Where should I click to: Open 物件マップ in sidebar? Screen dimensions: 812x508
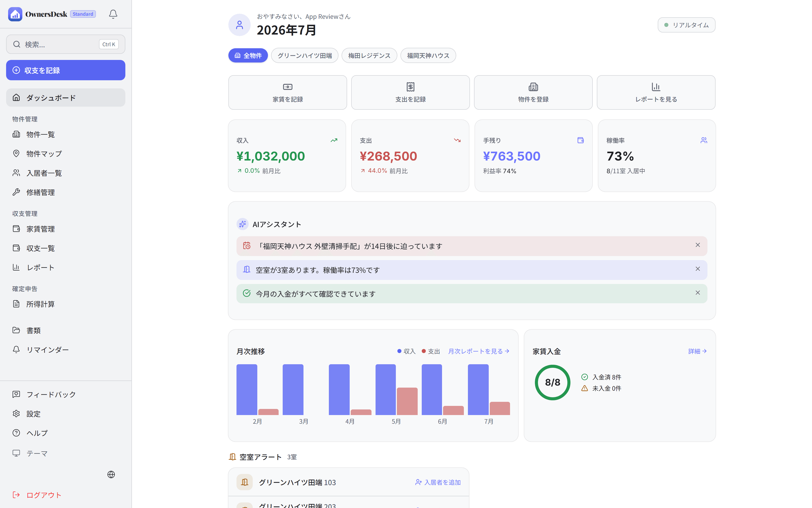click(66, 153)
